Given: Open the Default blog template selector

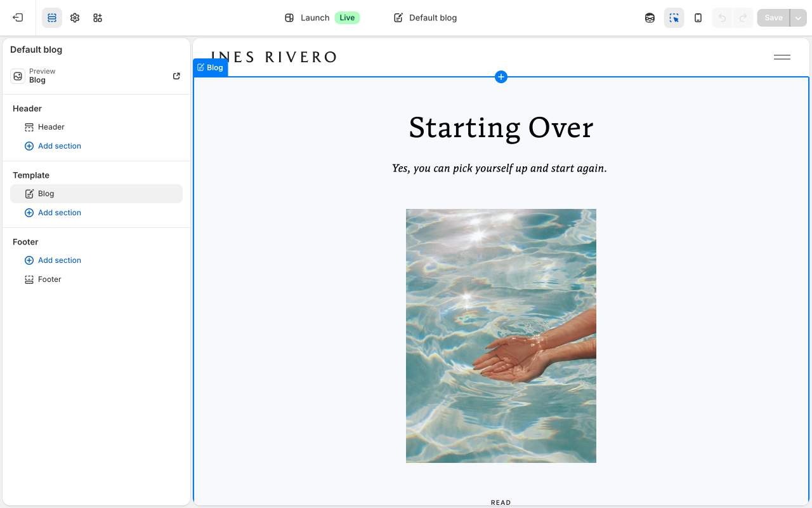Looking at the screenshot, I should (x=424, y=17).
